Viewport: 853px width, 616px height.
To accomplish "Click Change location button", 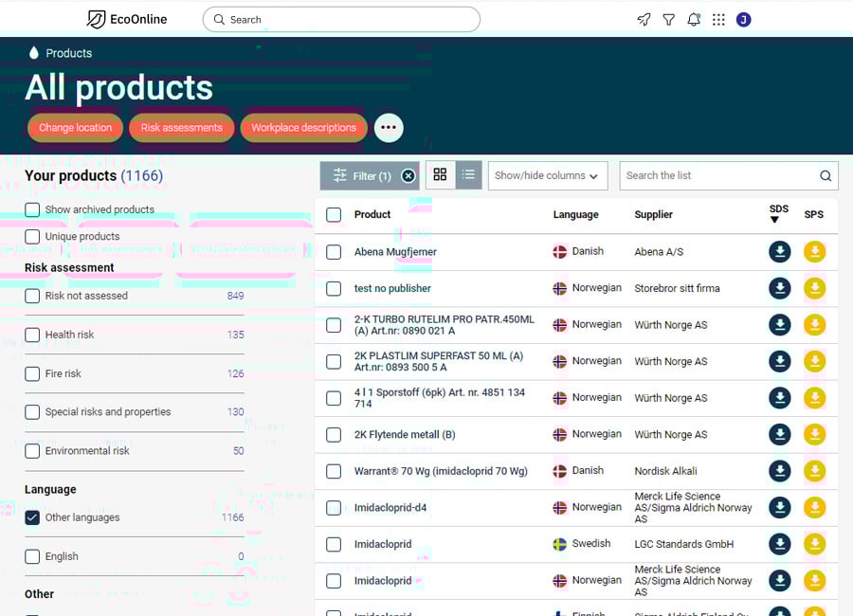I will pos(75,128).
